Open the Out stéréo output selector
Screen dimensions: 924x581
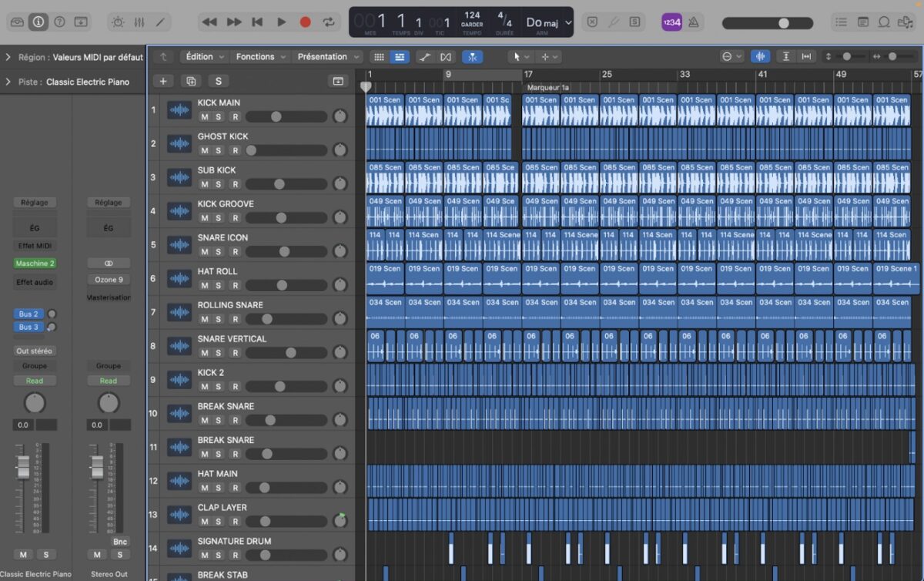click(35, 351)
